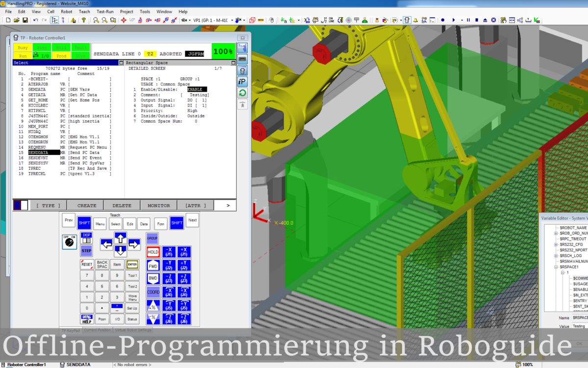The height and width of the screenshot is (368, 588).
Task: Open the VP1 robot group dropdown
Action: pyautogui.click(x=231, y=21)
